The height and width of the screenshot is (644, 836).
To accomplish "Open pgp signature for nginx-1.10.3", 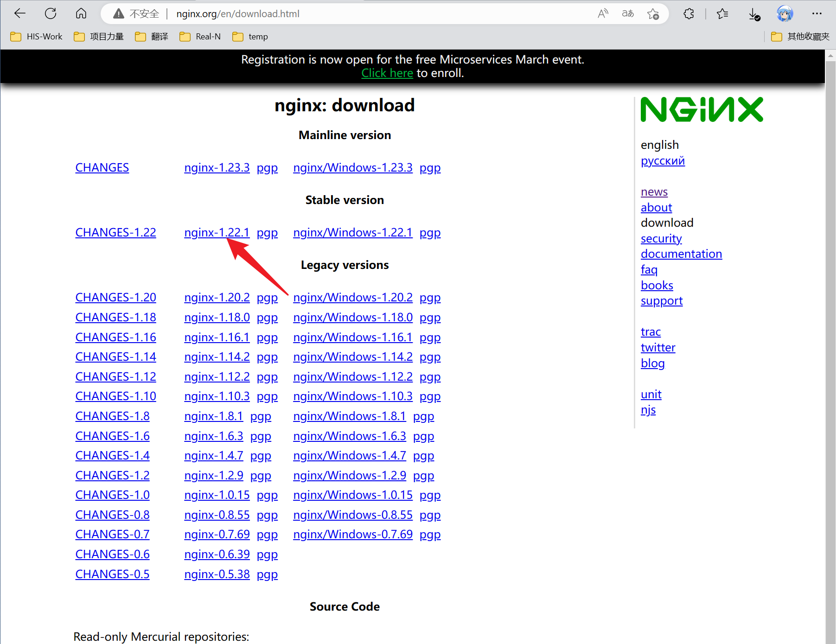I will pyautogui.click(x=268, y=397).
